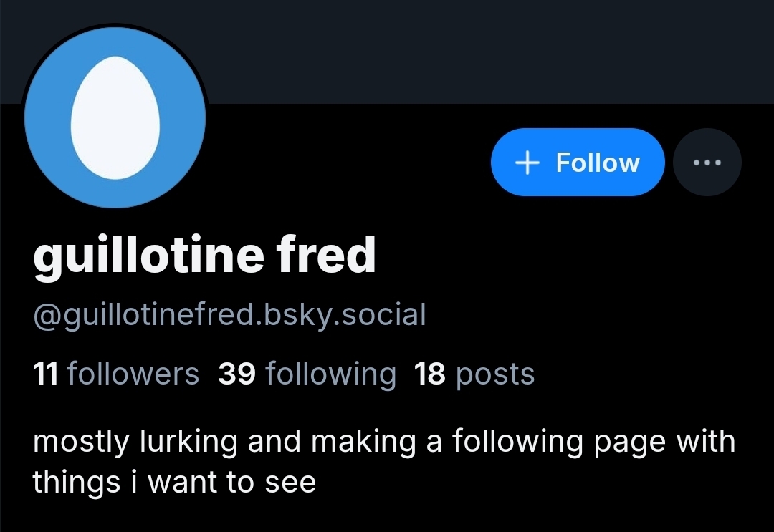774x532 pixels.
Task: Click the word "followers" in stats
Action: click(133, 374)
